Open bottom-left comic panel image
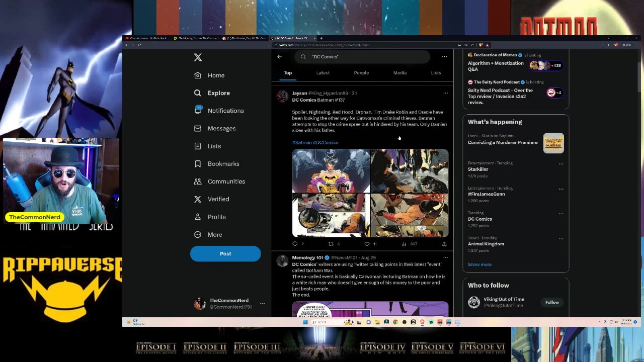 [331, 216]
